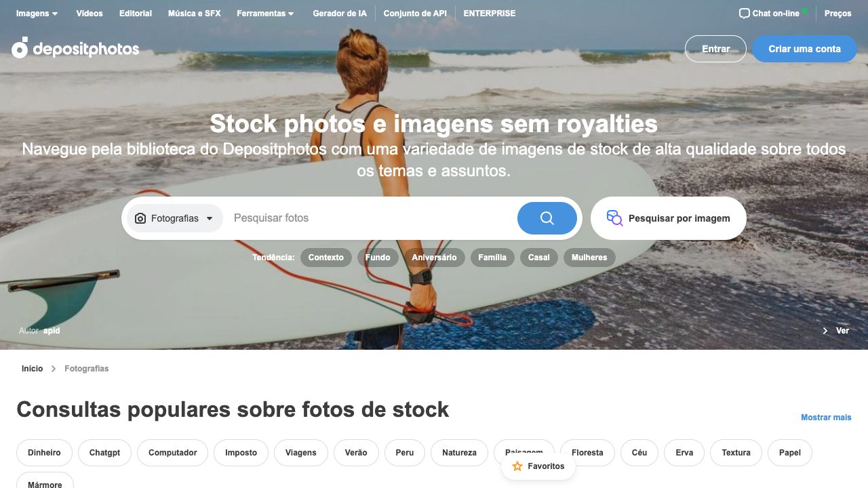Click the Entrar button
868x488 pixels.
pyautogui.click(x=715, y=49)
